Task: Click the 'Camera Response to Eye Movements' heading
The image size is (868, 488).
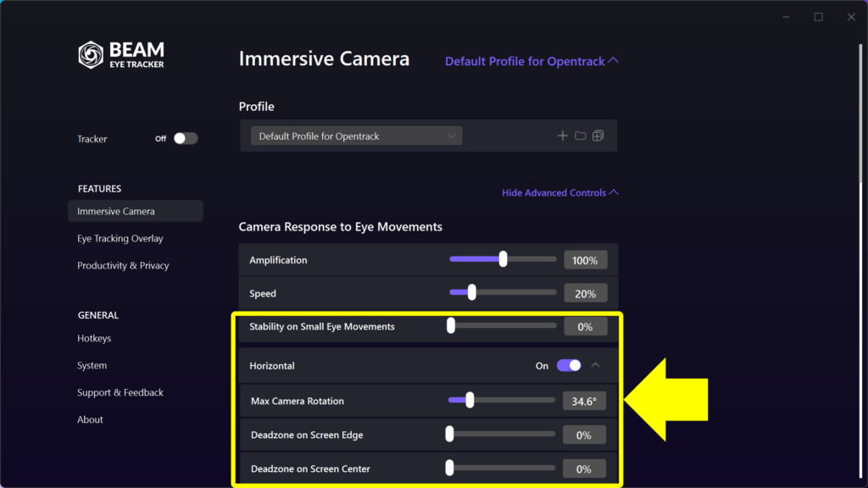Action: [341, 227]
